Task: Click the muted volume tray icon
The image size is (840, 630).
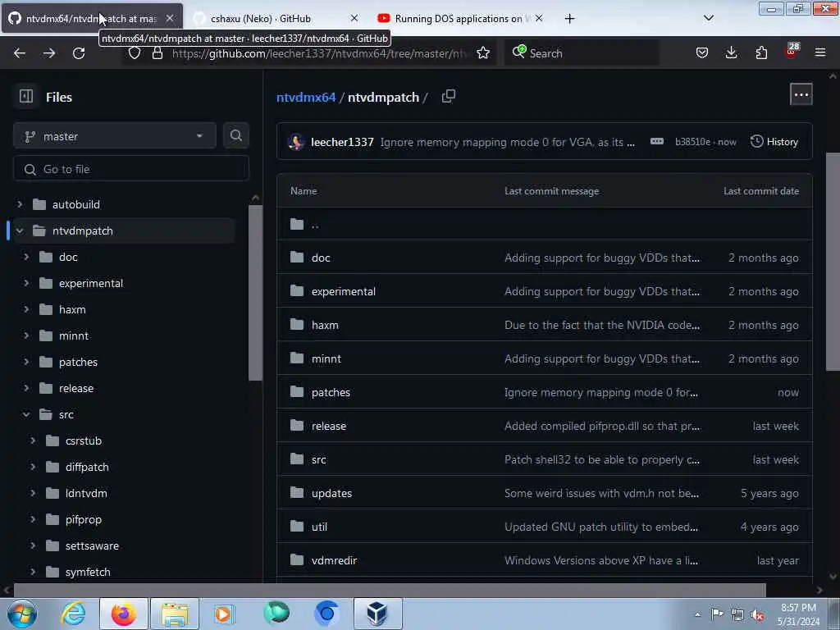Action: pyautogui.click(x=757, y=615)
